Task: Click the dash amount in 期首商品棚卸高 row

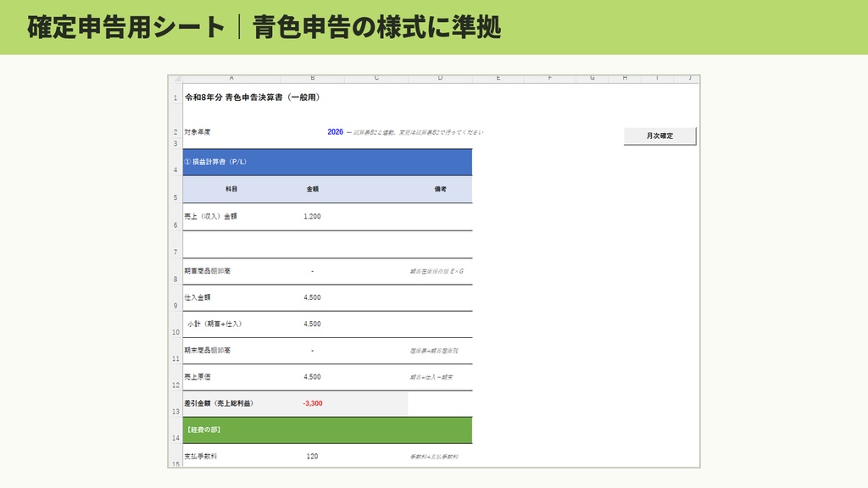Action: point(312,271)
